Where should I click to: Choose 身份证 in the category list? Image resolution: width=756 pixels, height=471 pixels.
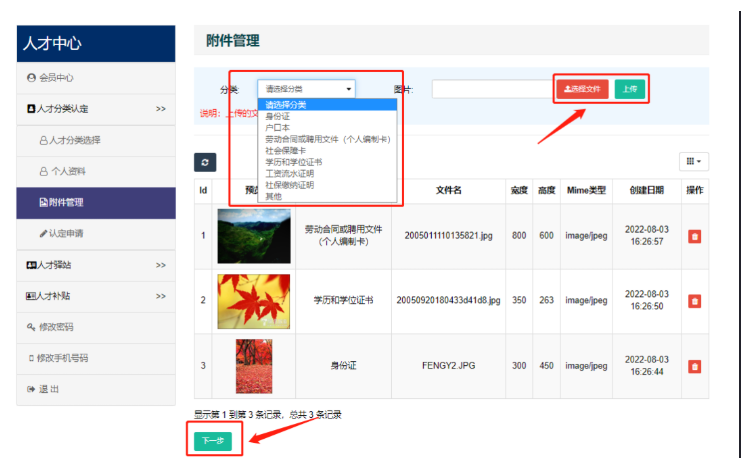tap(327, 116)
